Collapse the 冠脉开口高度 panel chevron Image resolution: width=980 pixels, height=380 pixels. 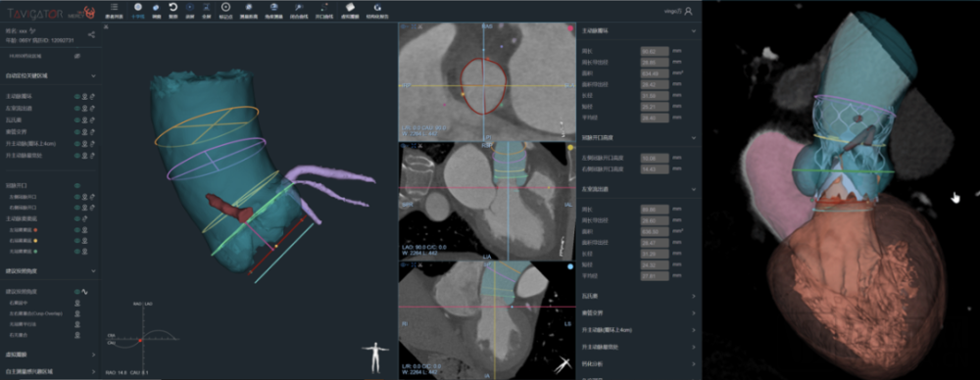click(x=693, y=137)
